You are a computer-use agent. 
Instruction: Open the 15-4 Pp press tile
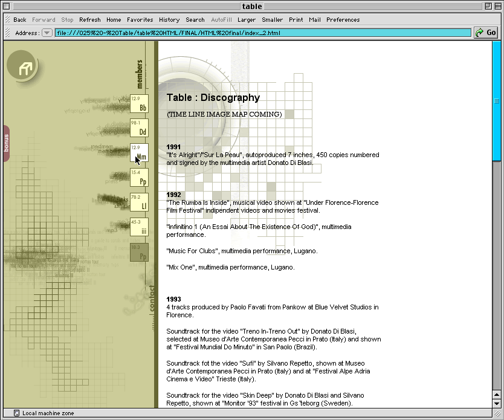(x=139, y=178)
